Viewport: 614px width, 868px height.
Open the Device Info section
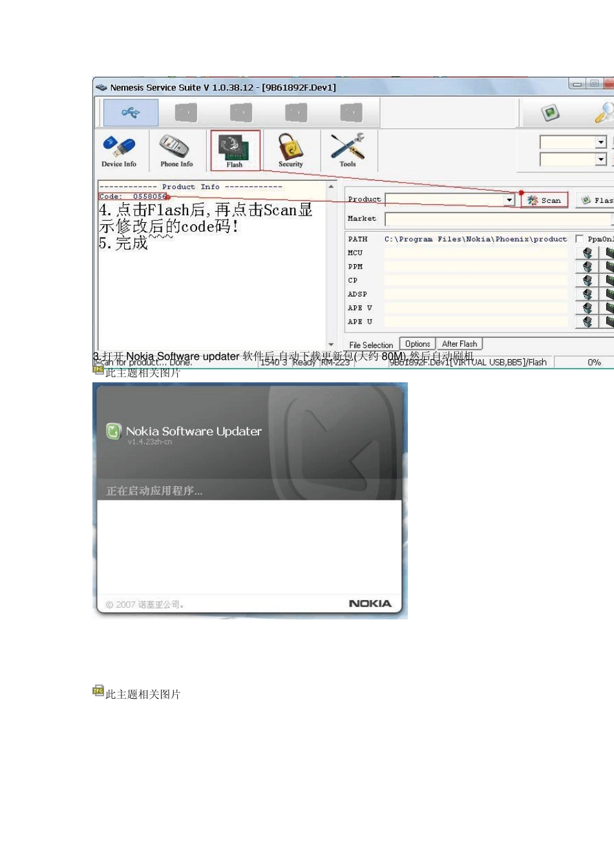(119, 151)
